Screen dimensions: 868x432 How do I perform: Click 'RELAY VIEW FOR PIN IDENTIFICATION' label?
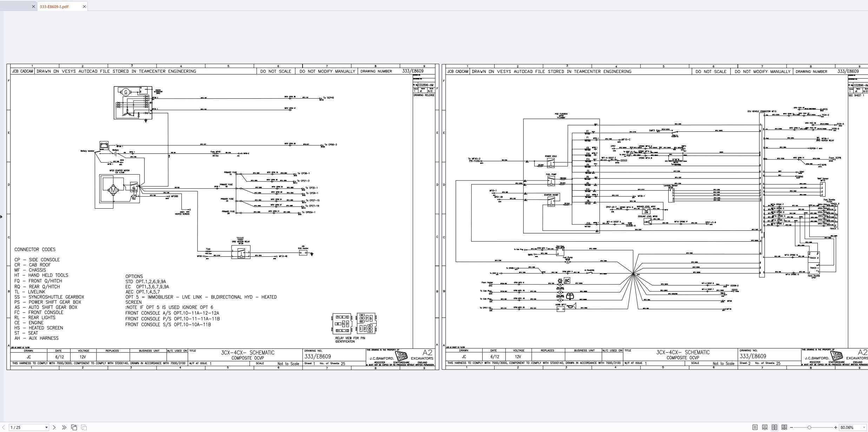pos(350,340)
